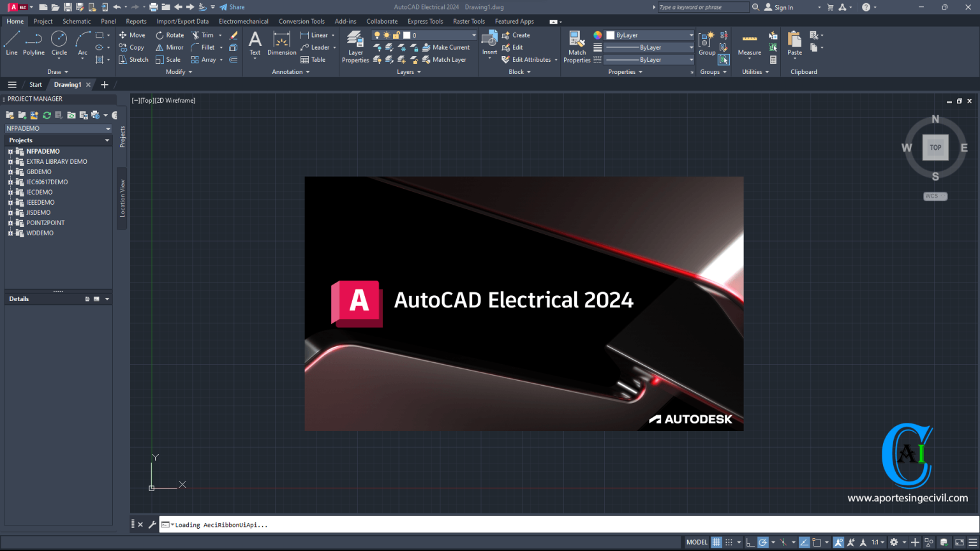Click Make Current in the Layers panel

(x=447, y=47)
